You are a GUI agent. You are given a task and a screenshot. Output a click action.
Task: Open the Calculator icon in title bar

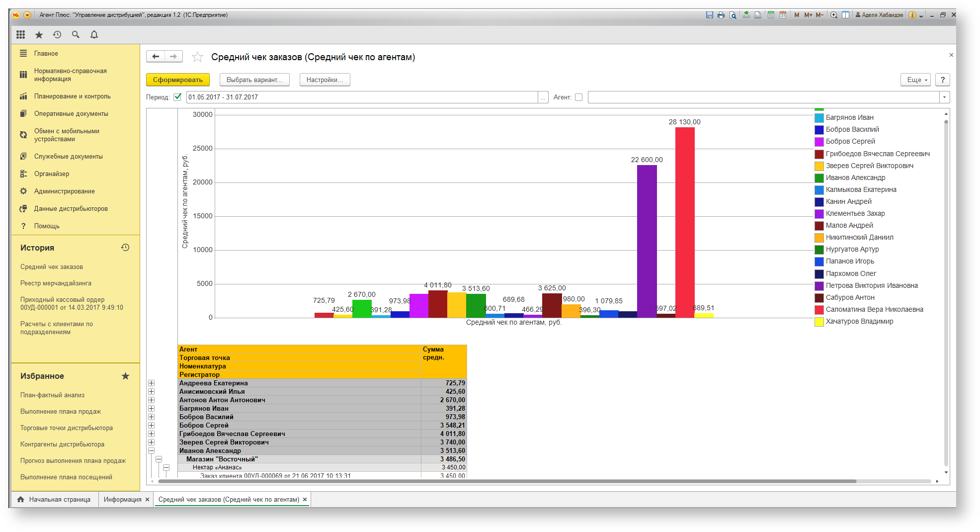(771, 15)
